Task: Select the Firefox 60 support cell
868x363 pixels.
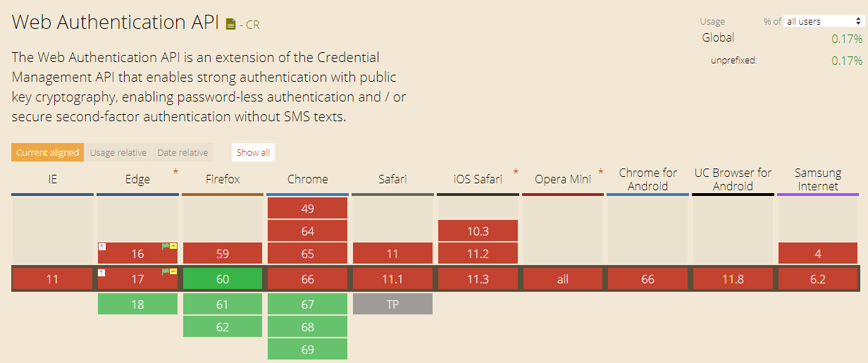Action: click(x=223, y=279)
